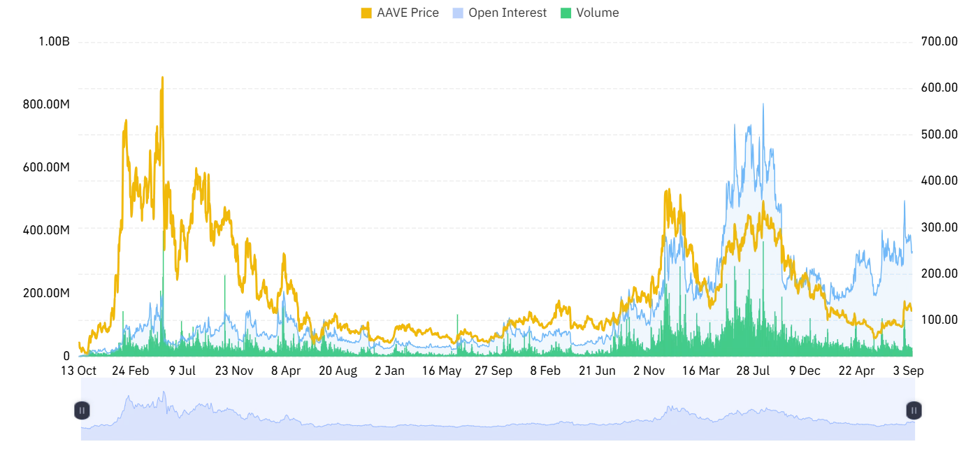Click the blue Open Interest legend swatch
Screen dimensions: 980x472
tap(458, 13)
